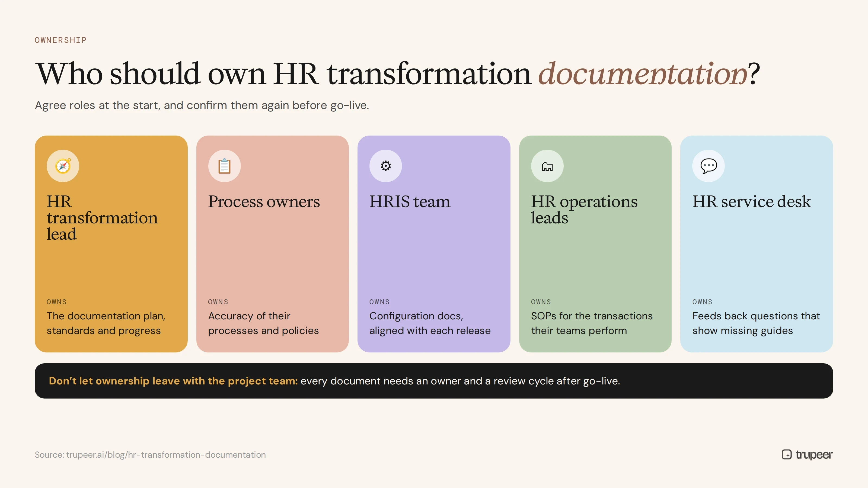Click the compass icon on the orange card
The width and height of the screenshot is (868, 488).
pyautogui.click(x=63, y=166)
